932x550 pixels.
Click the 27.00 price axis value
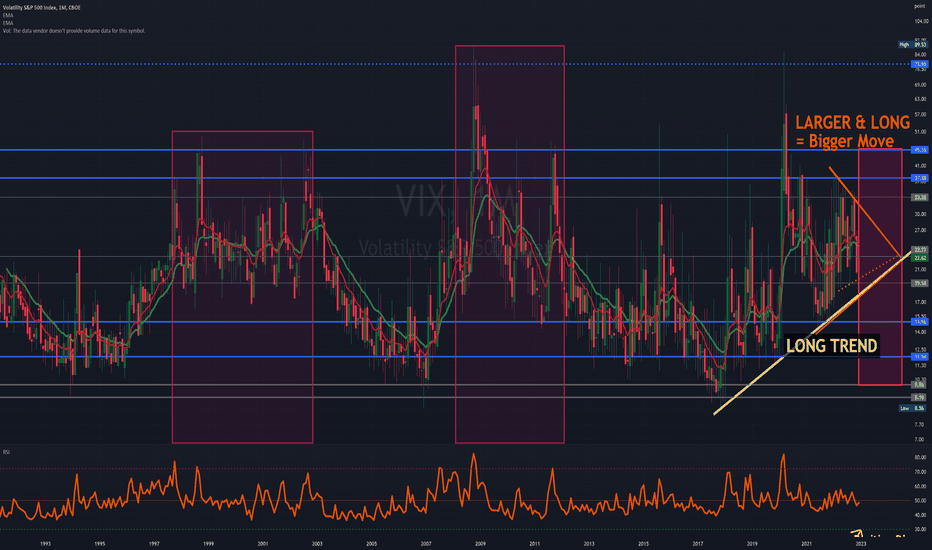920,230
